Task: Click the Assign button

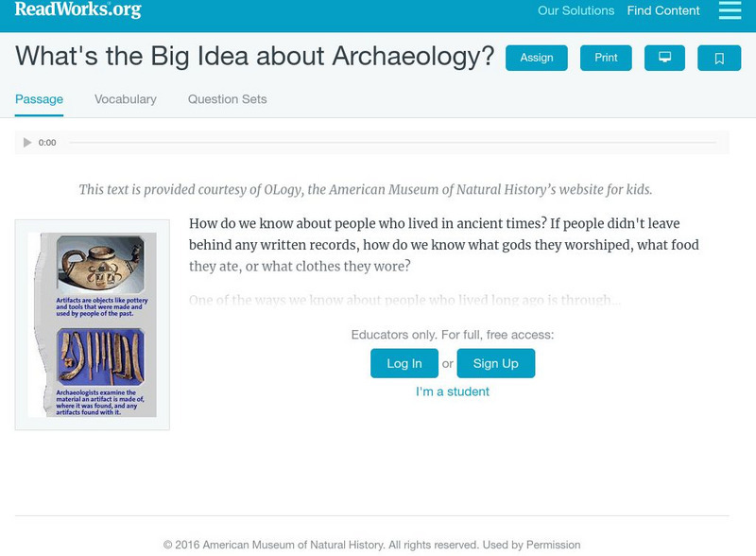Action: tap(535, 57)
